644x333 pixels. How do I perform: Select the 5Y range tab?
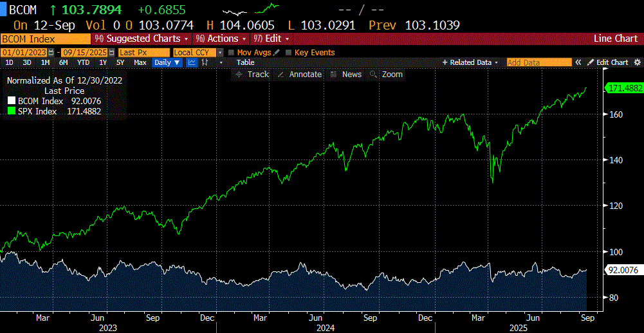pos(120,62)
